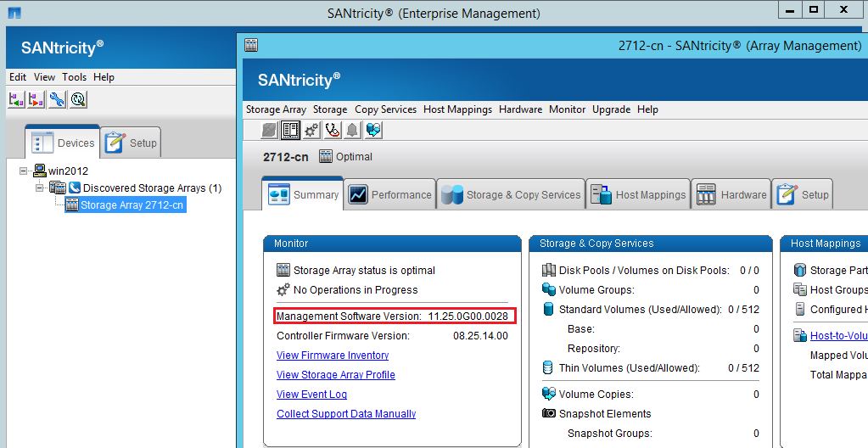Collapse the Discovered Storage Arrays node
868x448 pixels.
click(40, 188)
